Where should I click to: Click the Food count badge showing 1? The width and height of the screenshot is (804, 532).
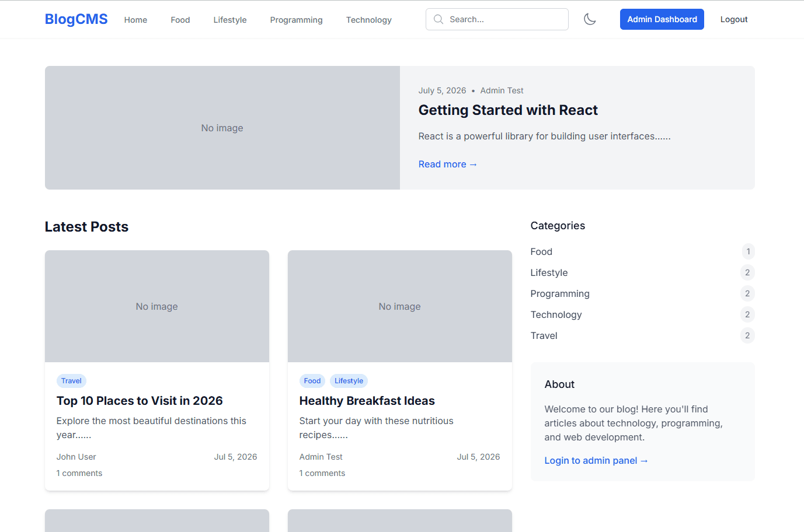[748, 251]
